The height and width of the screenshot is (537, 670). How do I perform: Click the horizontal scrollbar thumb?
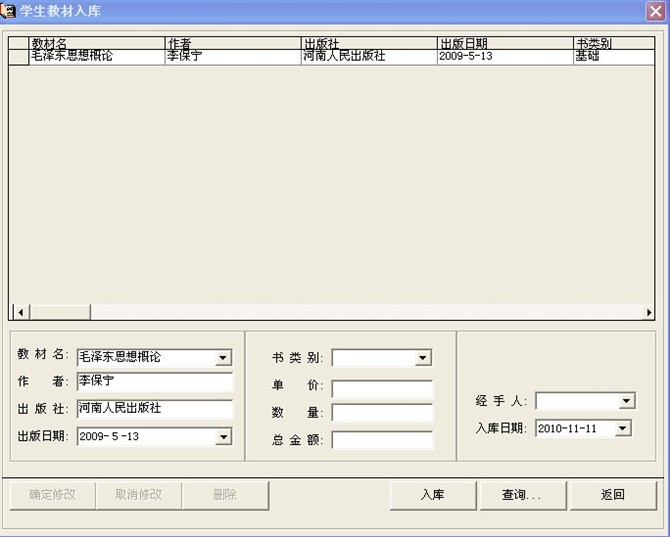pyautogui.click(x=60, y=312)
